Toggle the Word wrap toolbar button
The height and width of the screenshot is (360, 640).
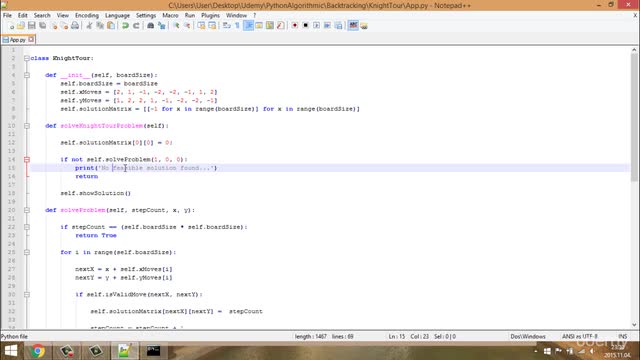pos(227,25)
